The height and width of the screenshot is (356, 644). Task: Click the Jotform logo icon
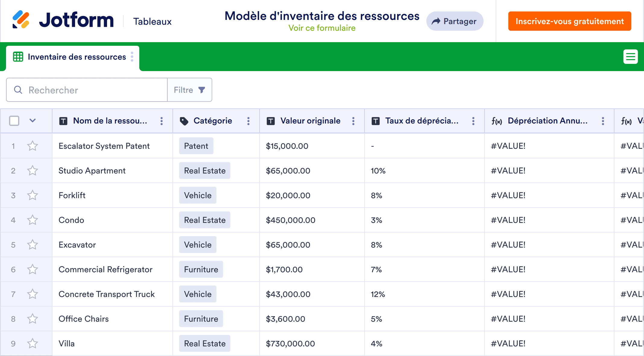(21, 20)
